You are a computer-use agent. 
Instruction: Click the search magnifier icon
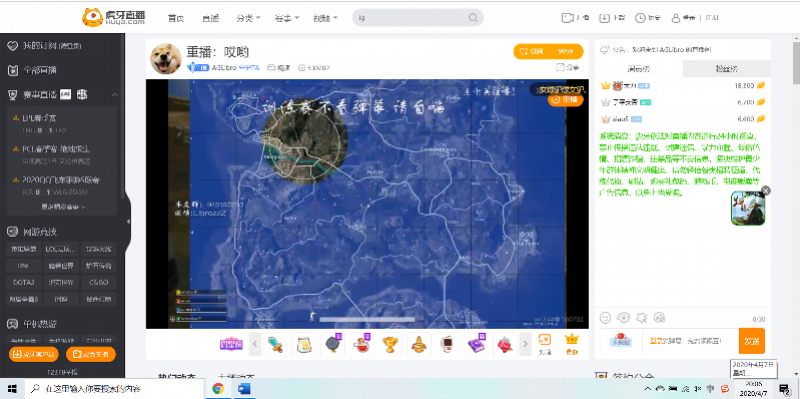tap(473, 18)
